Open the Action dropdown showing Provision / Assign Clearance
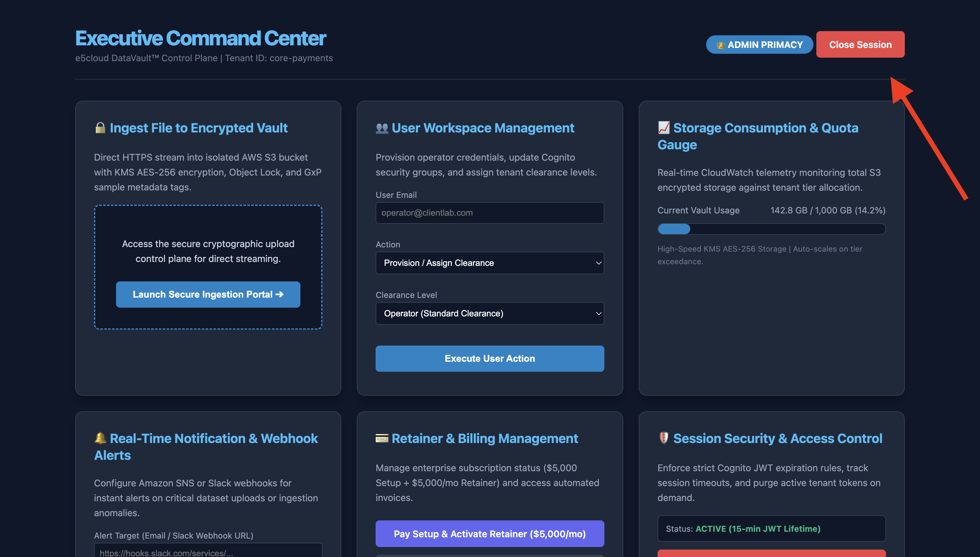 click(490, 263)
